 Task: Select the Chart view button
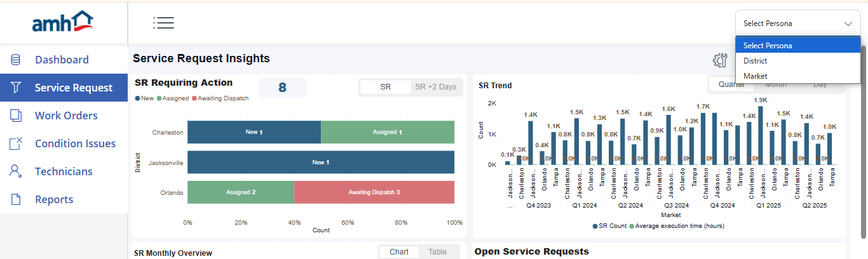pyautogui.click(x=399, y=252)
